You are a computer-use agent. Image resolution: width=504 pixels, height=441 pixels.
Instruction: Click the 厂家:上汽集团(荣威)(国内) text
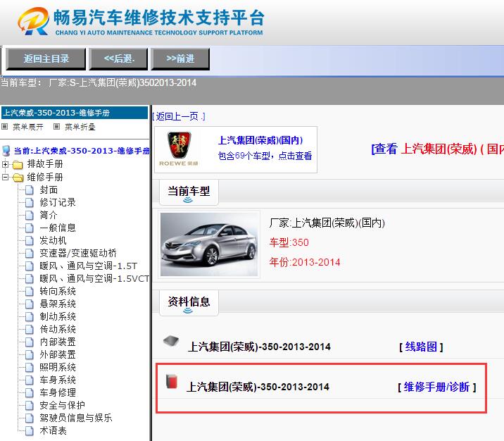327,223
